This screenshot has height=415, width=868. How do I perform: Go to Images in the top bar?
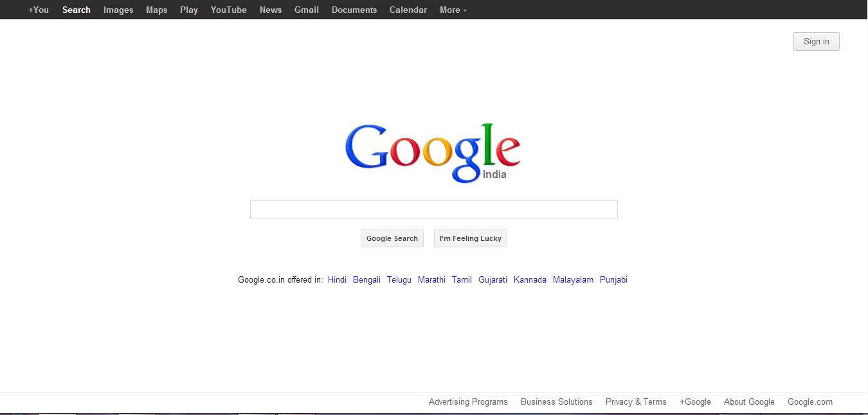[x=118, y=10]
